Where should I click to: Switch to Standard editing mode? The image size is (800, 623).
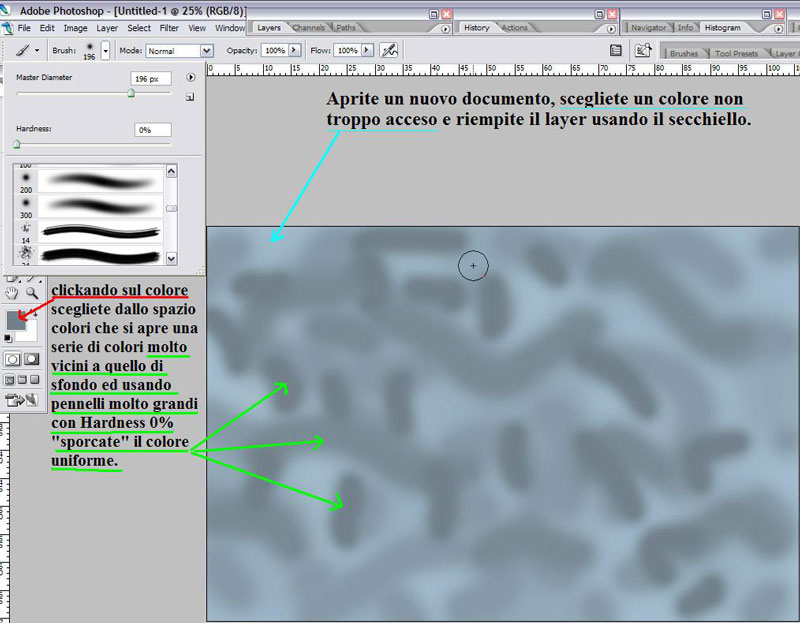click(13, 359)
